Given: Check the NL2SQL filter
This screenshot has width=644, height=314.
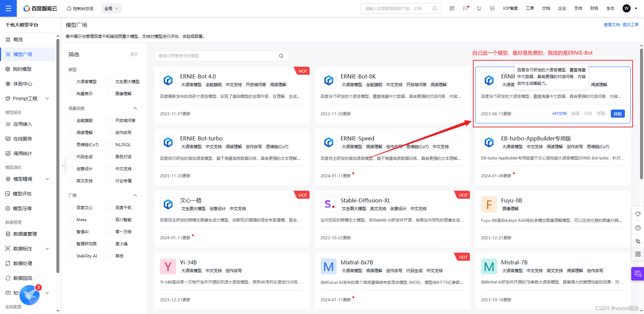Looking at the screenshot, I should (110, 144).
